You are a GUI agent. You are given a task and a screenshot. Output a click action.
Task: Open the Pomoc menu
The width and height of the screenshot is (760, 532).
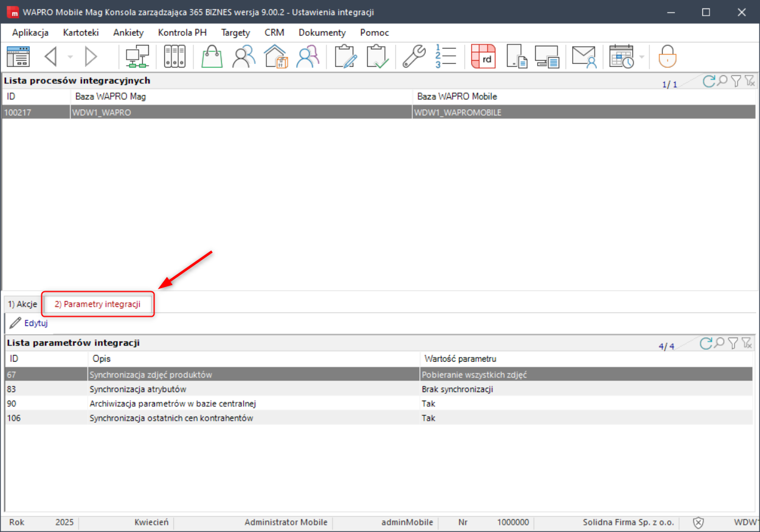click(375, 33)
